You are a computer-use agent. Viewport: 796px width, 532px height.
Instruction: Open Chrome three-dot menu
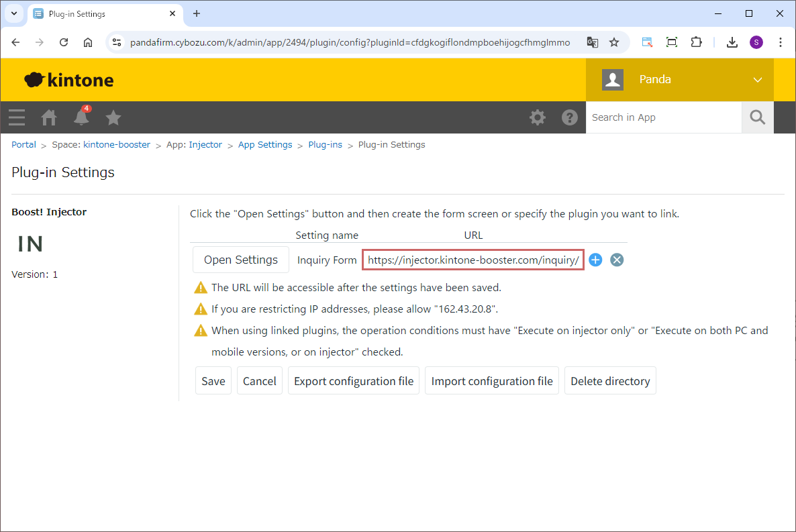pyautogui.click(x=780, y=42)
